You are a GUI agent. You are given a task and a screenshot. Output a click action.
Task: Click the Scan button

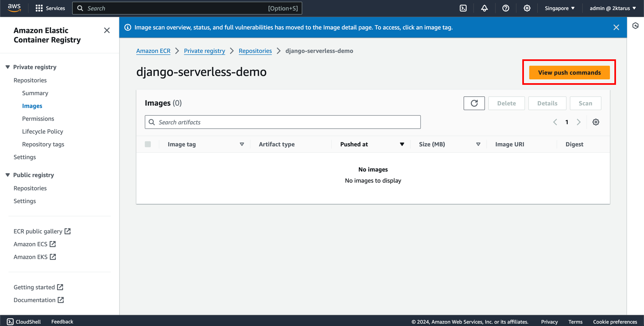pos(585,103)
